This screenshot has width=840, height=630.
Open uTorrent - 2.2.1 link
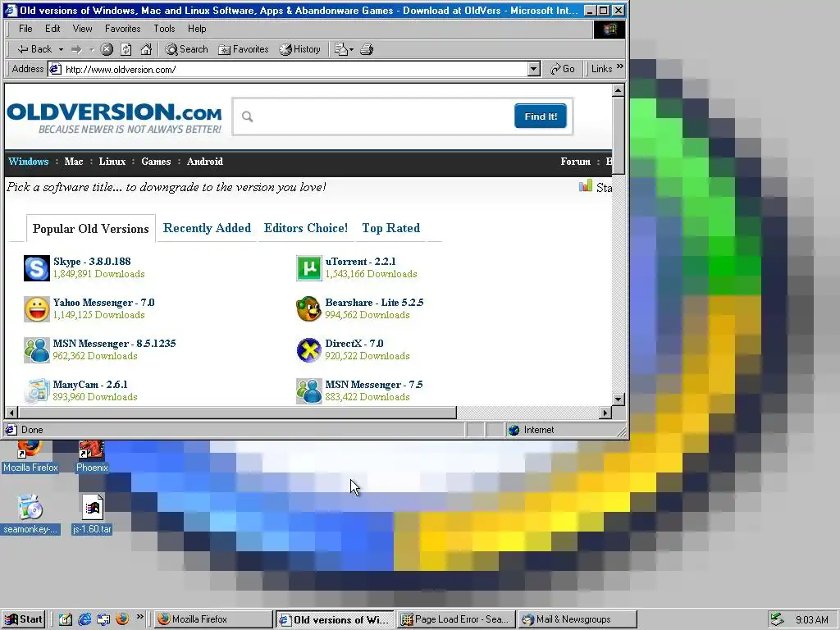pyautogui.click(x=361, y=262)
